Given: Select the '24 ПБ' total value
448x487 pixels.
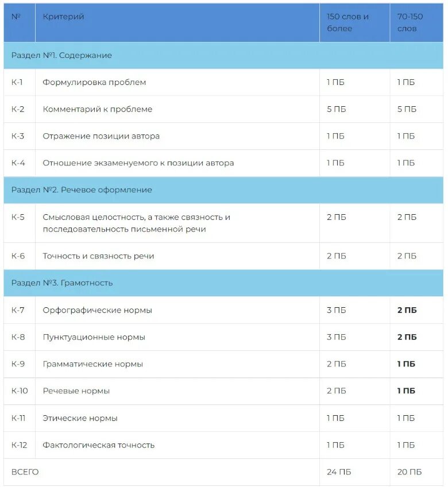Looking at the screenshot, I should click(339, 472).
